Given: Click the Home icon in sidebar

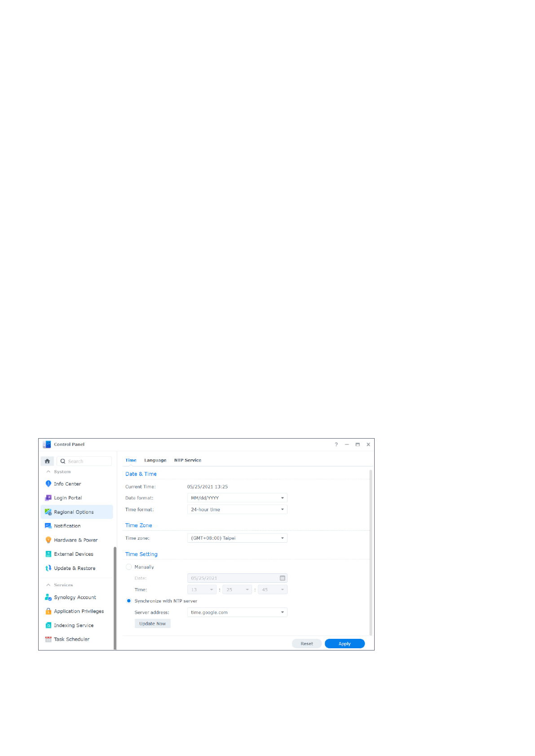Looking at the screenshot, I should (47, 461).
